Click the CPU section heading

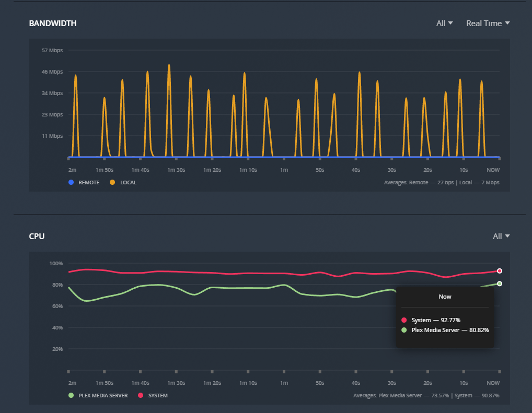pyautogui.click(x=37, y=237)
